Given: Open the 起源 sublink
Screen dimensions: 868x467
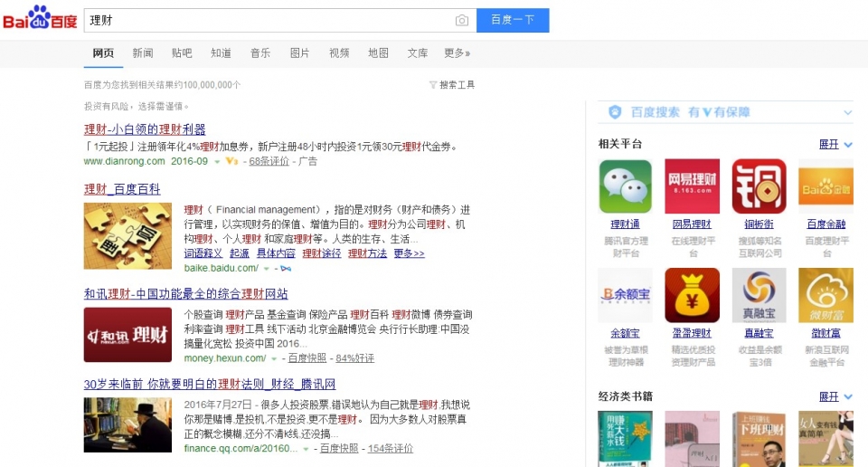Looking at the screenshot, I should coord(239,253).
